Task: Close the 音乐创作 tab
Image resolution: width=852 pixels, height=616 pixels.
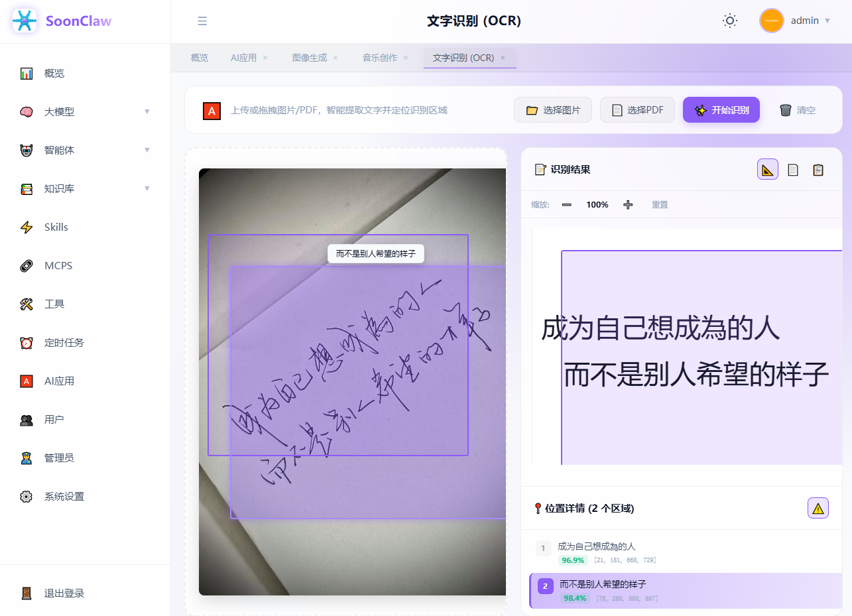Action: point(406,58)
